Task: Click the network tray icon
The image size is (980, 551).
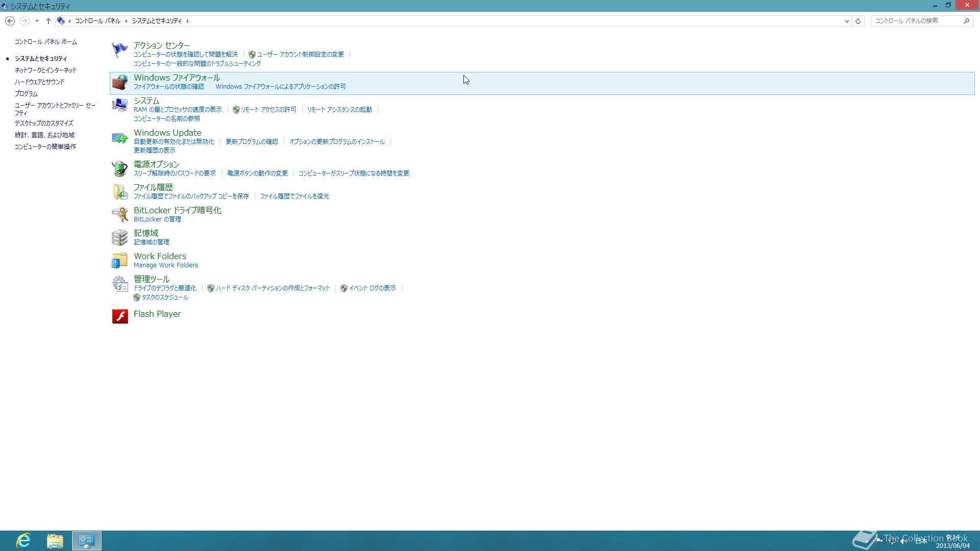Action: tap(891, 541)
